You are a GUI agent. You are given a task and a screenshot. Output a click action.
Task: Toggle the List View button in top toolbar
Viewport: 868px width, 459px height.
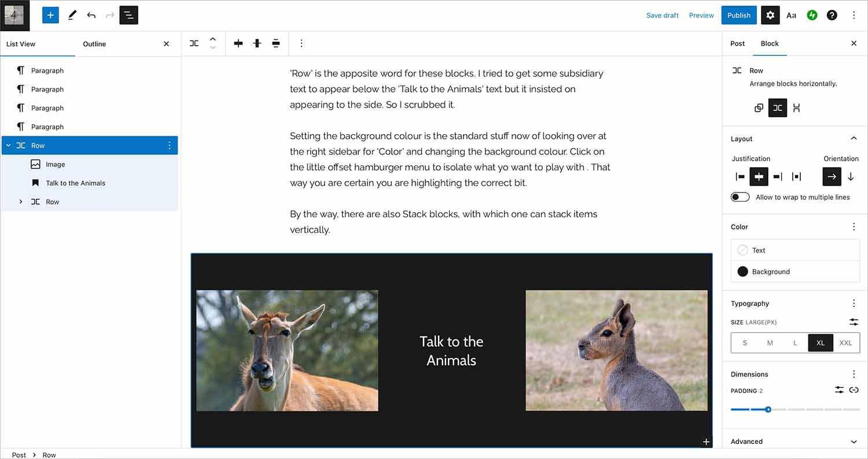pyautogui.click(x=128, y=16)
